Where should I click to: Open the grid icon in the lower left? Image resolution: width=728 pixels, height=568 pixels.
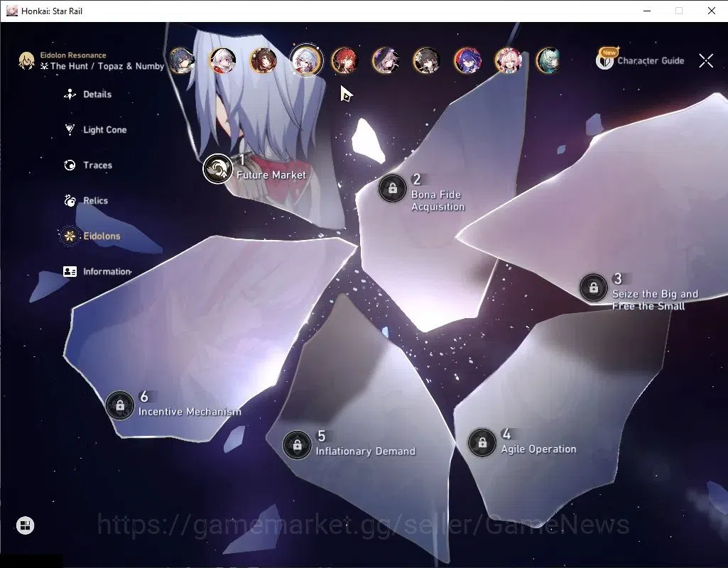point(25,525)
